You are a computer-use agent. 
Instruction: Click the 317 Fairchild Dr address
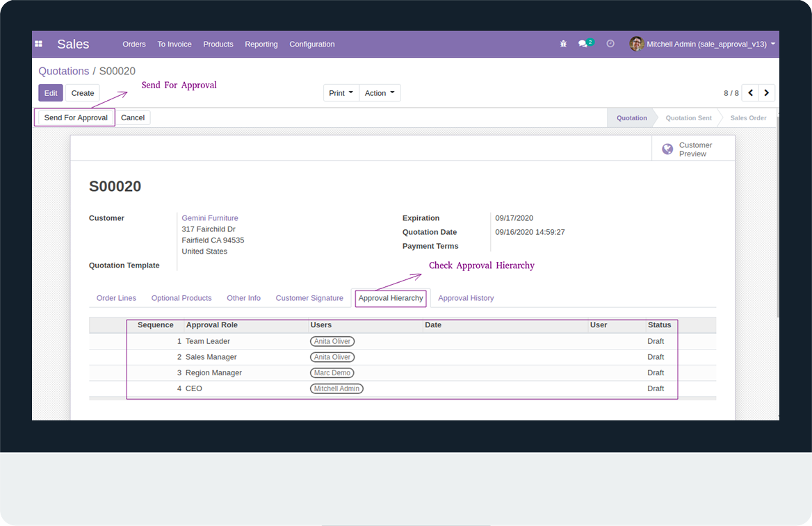208,229
